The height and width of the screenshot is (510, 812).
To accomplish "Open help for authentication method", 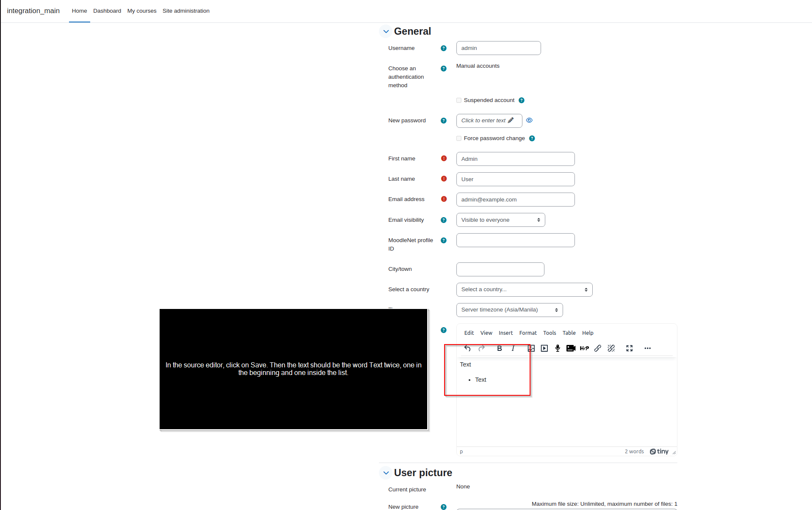I will (444, 69).
